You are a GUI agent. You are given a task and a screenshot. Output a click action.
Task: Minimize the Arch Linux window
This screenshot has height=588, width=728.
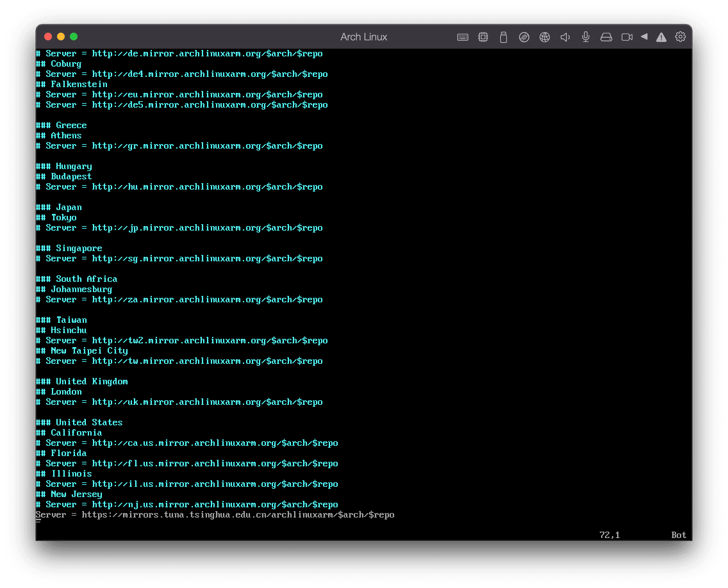[x=61, y=37]
